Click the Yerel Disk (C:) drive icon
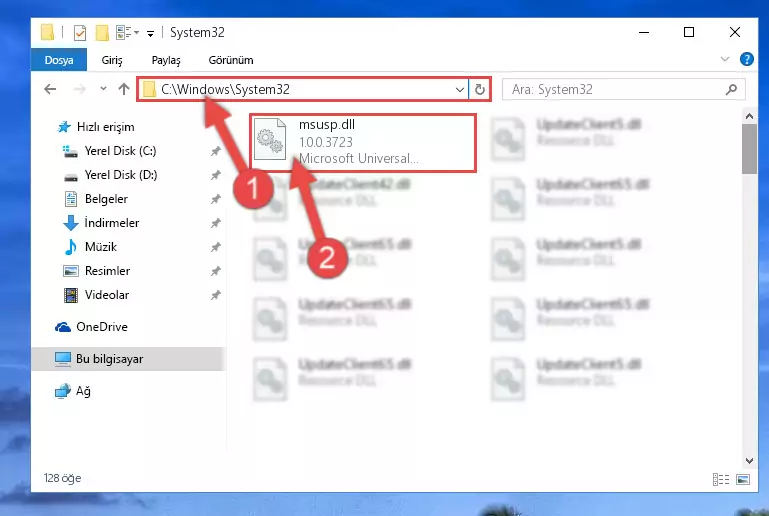 (x=71, y=152)
